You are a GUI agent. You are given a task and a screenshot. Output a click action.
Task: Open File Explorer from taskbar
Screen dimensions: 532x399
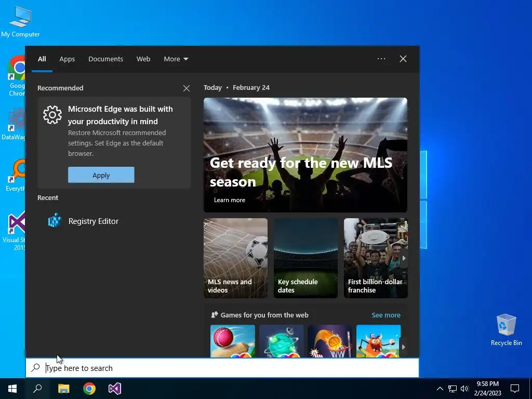pos(63,389)
